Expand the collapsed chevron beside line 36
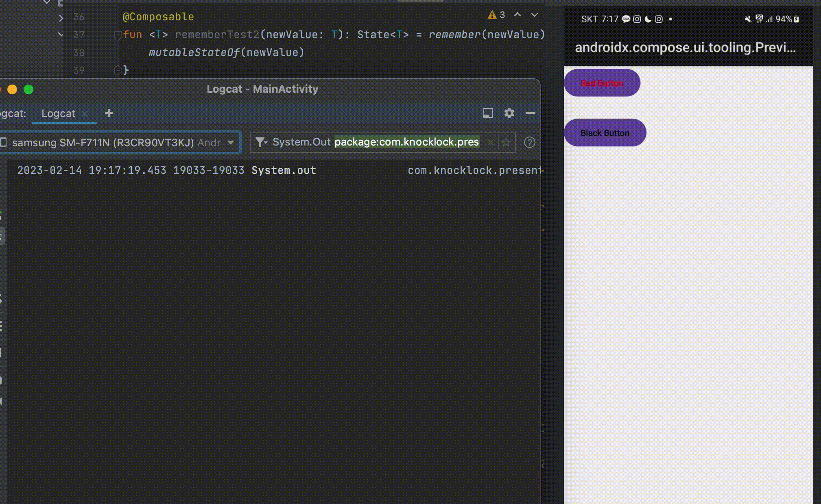 [61, 18]
